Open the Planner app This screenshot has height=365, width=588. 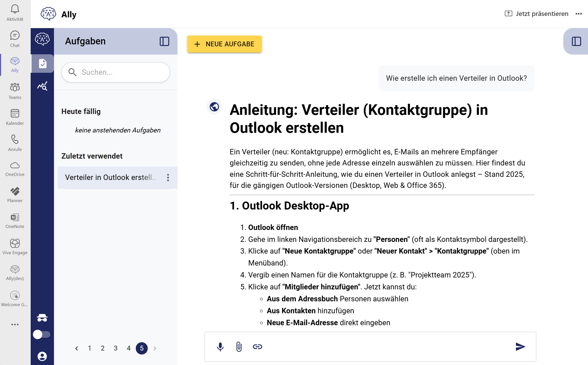(x=15, y=195)
